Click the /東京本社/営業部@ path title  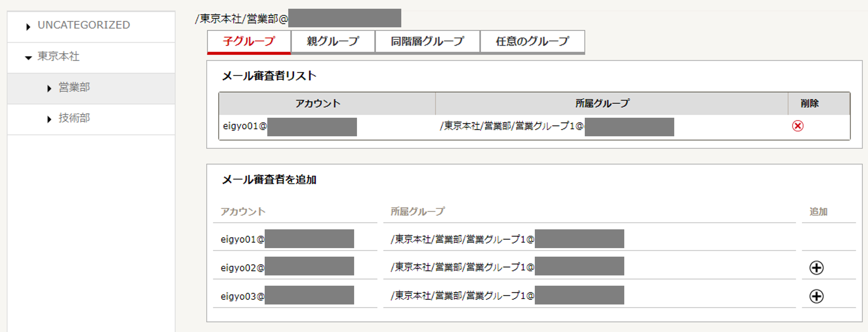click(x=241, y=19)
